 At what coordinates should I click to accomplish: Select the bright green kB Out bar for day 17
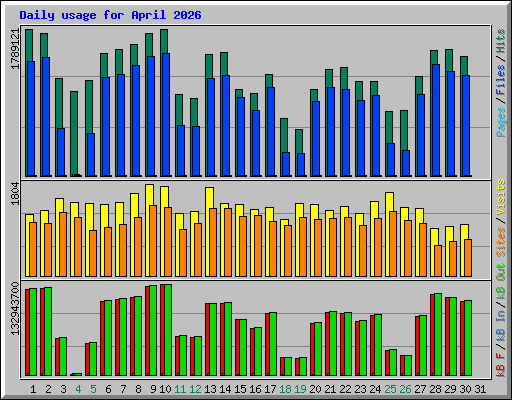tap(273, 344)
